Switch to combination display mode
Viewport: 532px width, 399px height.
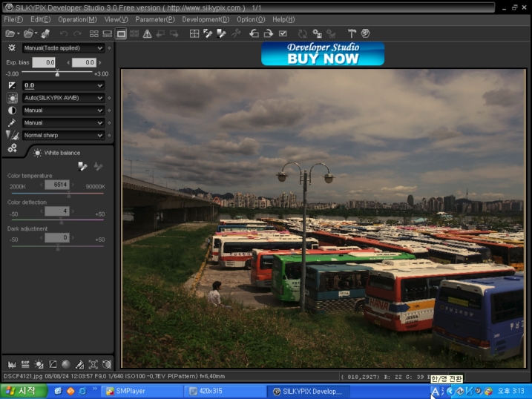[x=107, y=33]
